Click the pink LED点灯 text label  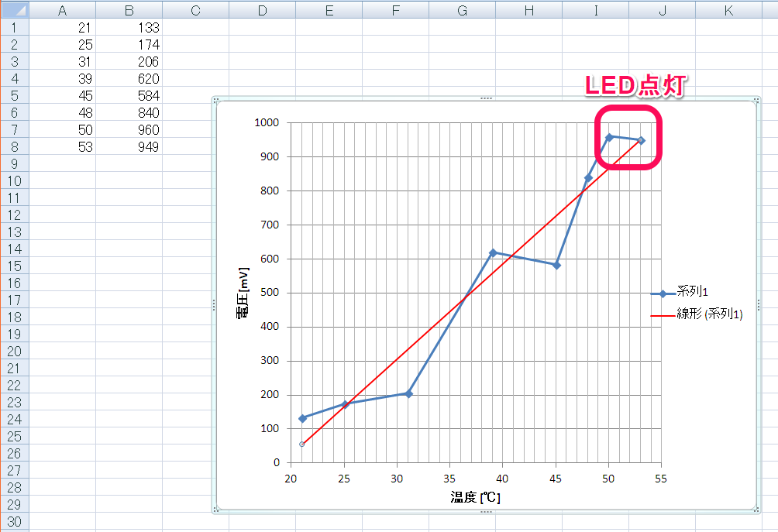click(633, 85)
